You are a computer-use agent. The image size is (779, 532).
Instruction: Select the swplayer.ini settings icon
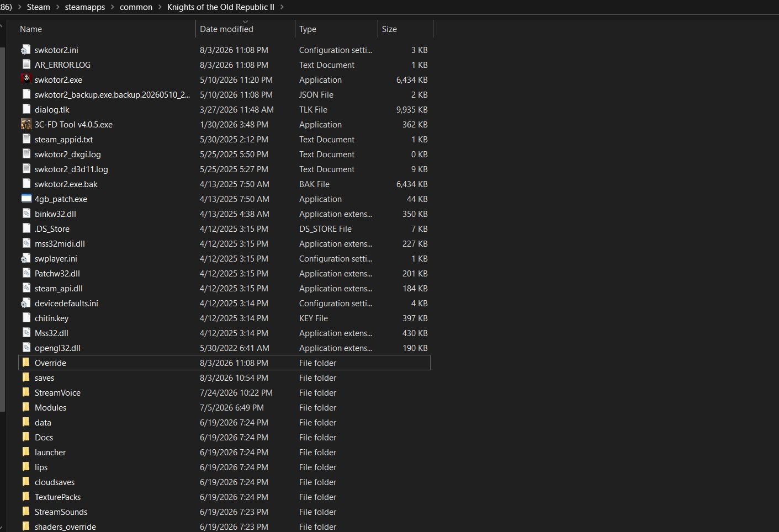(26, 258)
